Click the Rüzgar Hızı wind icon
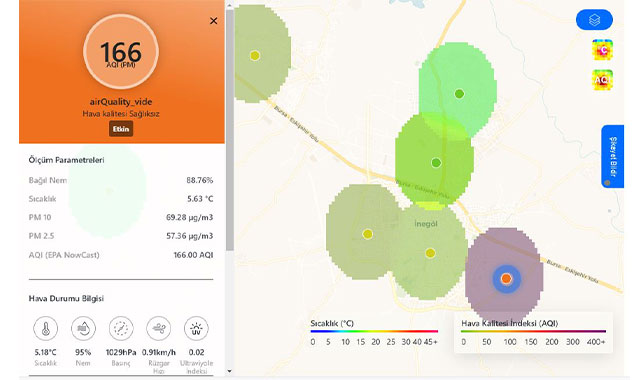Viewport: 641px width, 380px height. tap(159, 328)
